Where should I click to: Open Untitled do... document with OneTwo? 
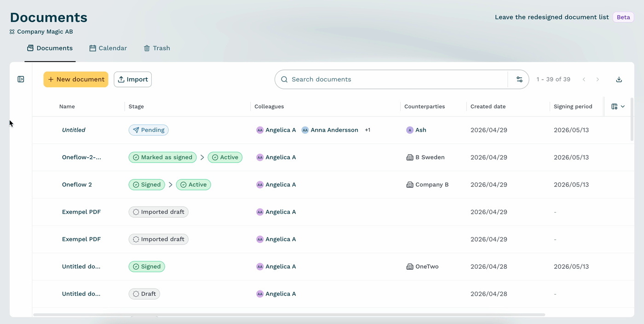[81, 266]
